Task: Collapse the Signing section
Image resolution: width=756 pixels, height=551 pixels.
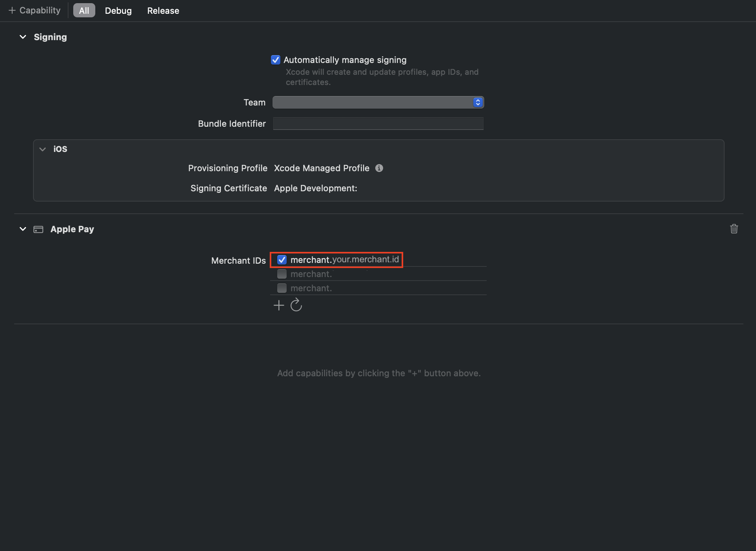Action: 23,37
